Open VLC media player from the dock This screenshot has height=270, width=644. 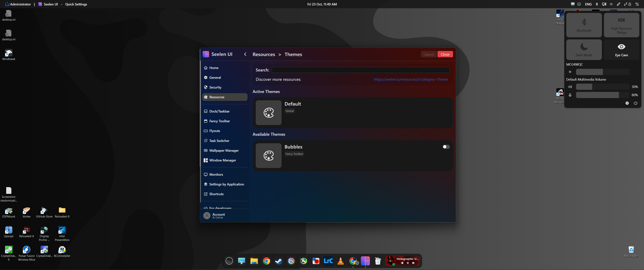[x=341, y=261]
